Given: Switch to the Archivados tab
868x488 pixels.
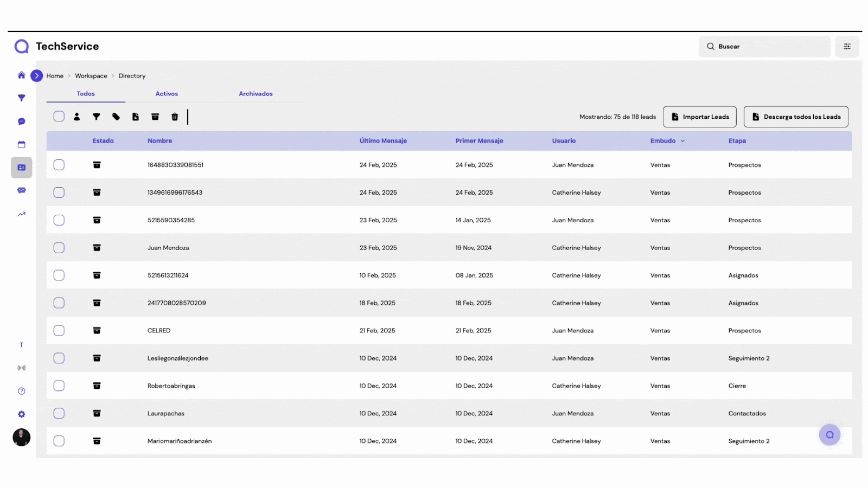Looking at the screenshot, I should [x=256, y=94].
